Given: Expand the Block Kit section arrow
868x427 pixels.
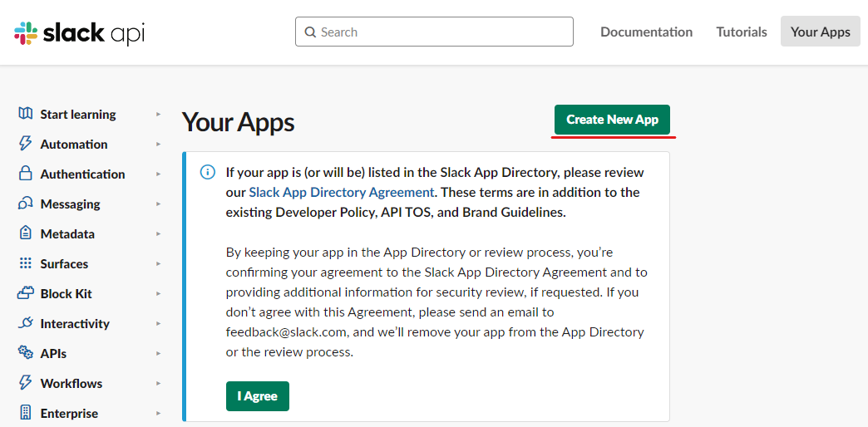Looking at the screenshot, I should (158, 293).
